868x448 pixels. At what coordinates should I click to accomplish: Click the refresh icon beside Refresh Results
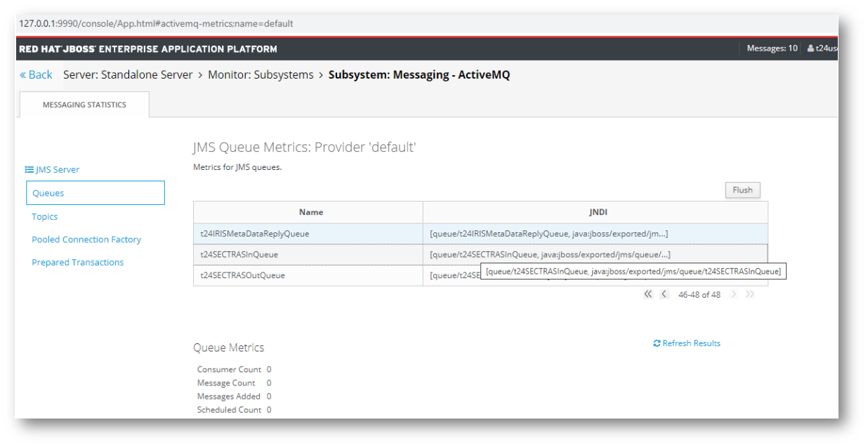(x=657, y=343)
